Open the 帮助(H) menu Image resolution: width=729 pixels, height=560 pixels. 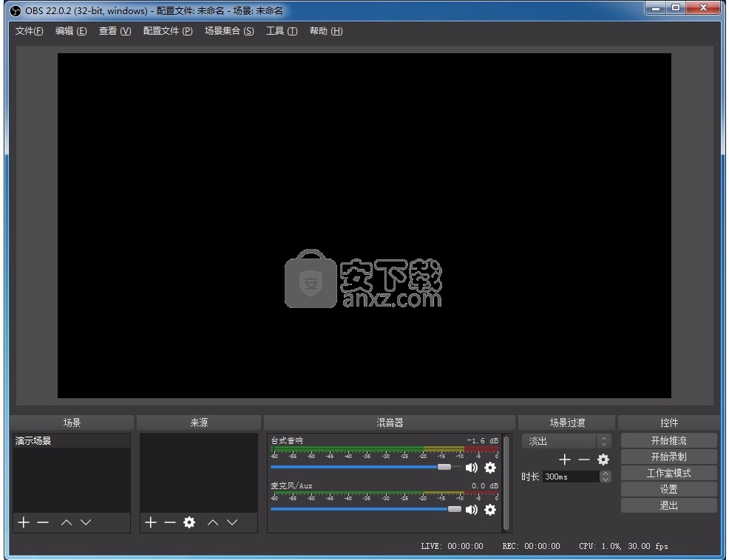(x=326, y=31)
